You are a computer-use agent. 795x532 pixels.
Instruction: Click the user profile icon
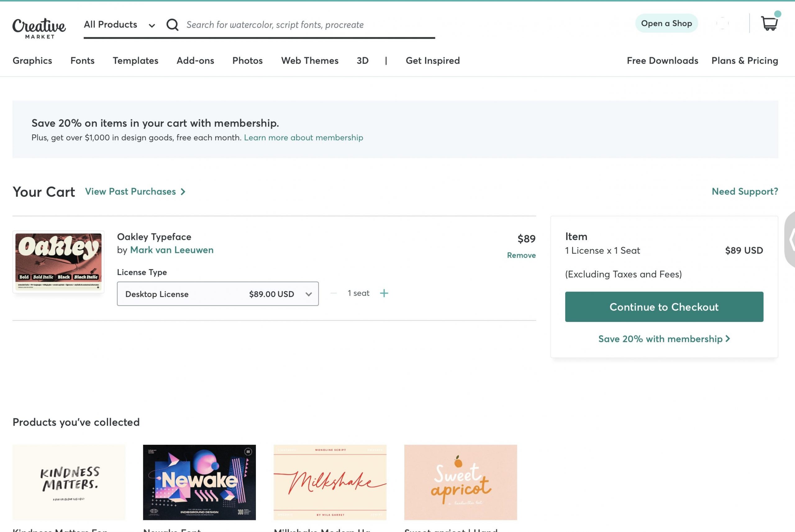[722, 23]
